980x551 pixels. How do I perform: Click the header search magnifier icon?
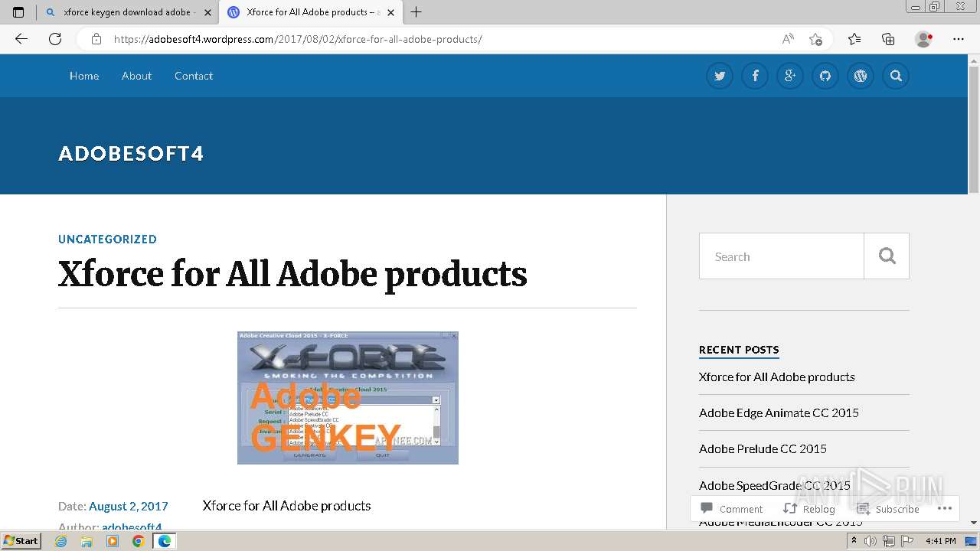pyautogui.click(x=896, y=76)
